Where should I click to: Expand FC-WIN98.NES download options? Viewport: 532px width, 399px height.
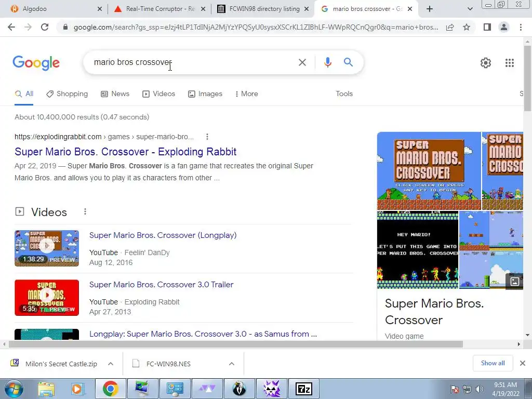(231, 364)
